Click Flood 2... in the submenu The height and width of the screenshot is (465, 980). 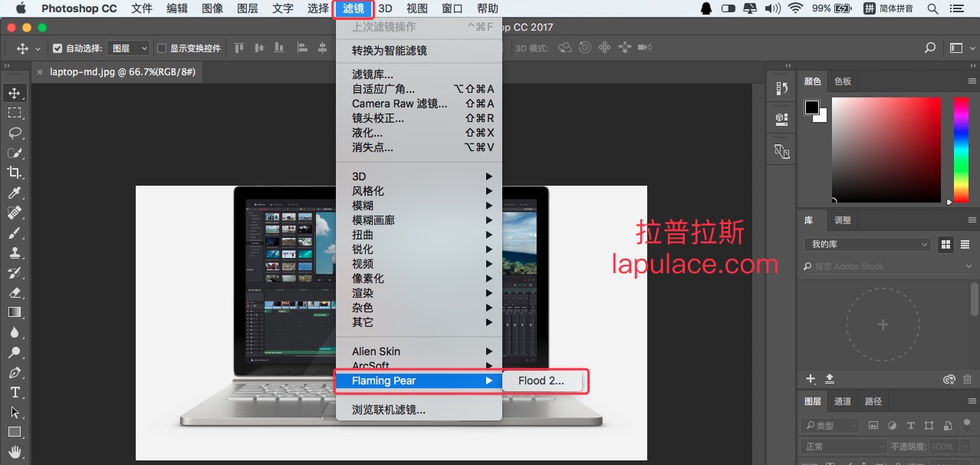click(541, 381)
